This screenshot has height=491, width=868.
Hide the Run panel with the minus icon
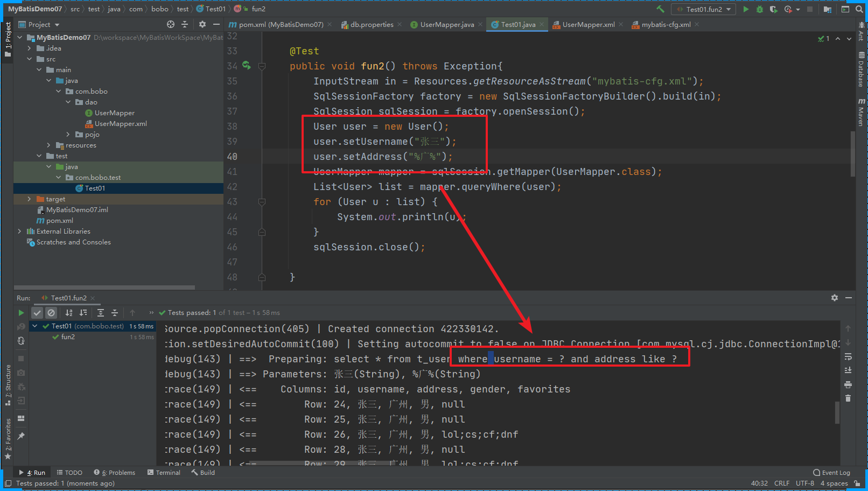pos(849,298)
